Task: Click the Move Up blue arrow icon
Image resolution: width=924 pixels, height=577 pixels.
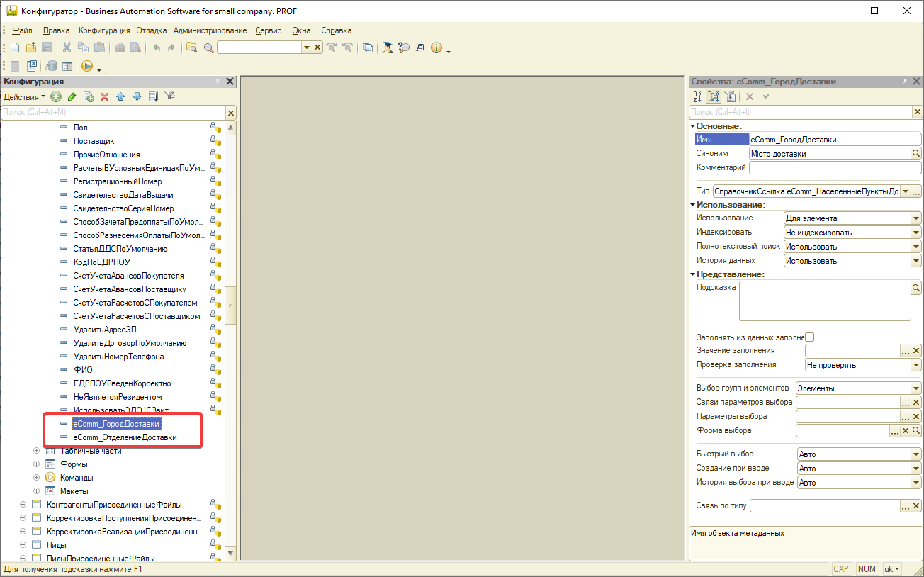Action: [x=120, y=96]
